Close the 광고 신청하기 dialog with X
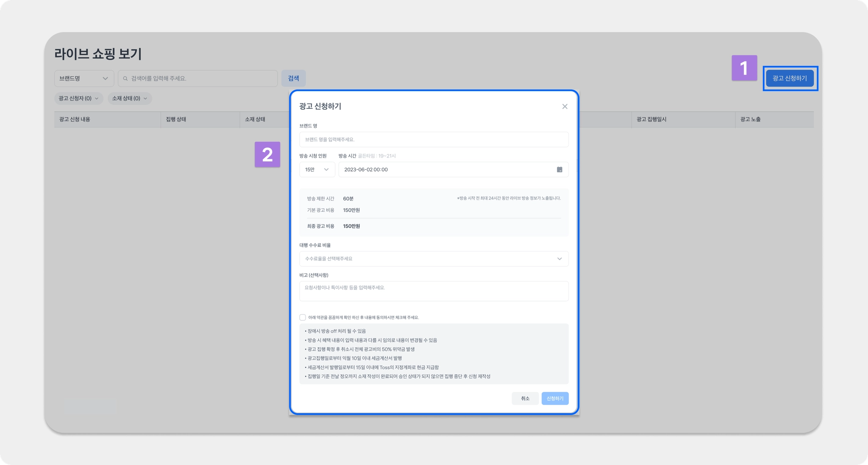The height and width of the screenshot is (465, 868). [x=565, y=106]
